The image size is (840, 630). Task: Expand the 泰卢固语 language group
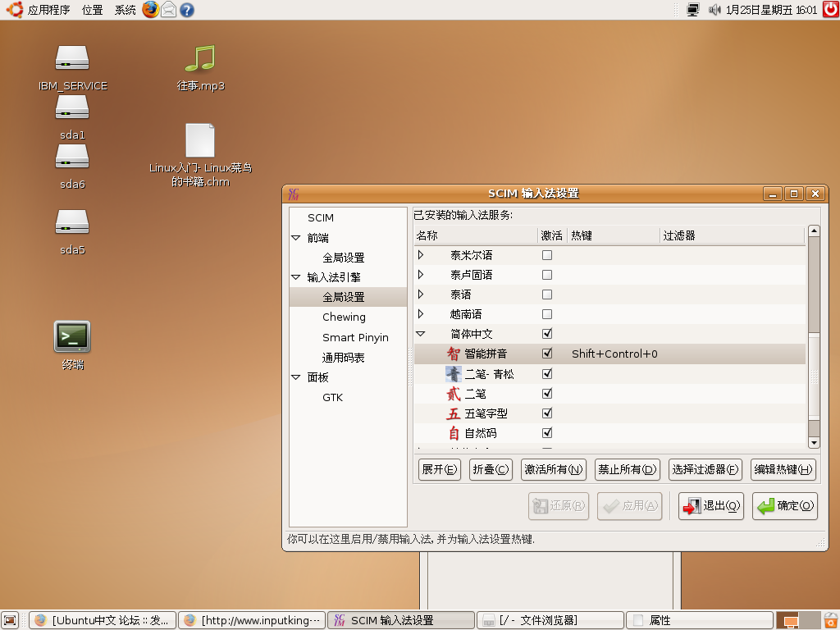pos(421,275)
